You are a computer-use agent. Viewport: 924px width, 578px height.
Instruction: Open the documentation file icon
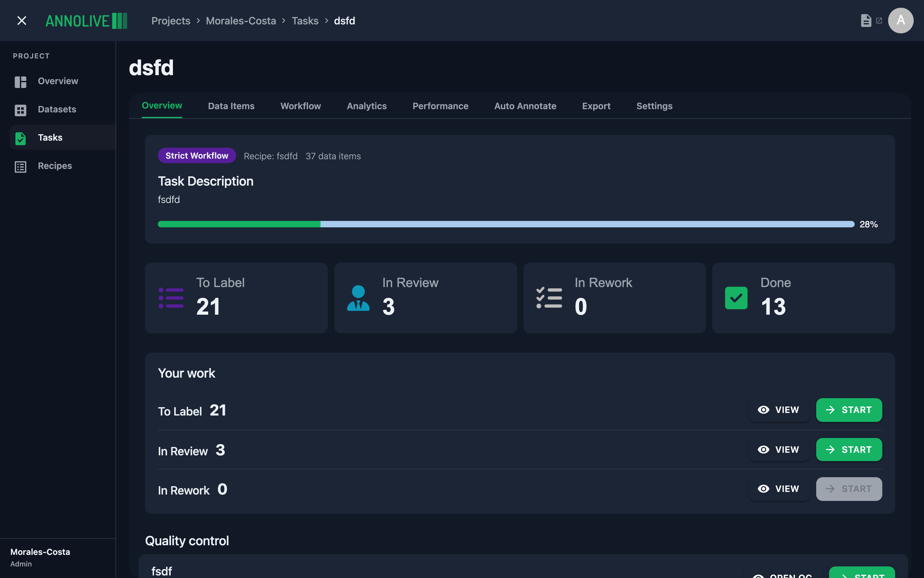coord(866,21)
